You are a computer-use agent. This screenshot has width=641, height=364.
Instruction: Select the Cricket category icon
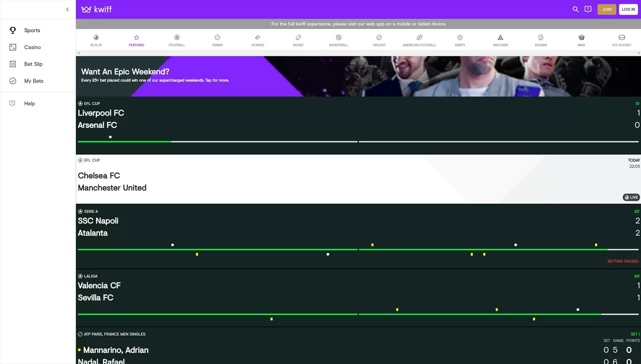pos(379,37)
